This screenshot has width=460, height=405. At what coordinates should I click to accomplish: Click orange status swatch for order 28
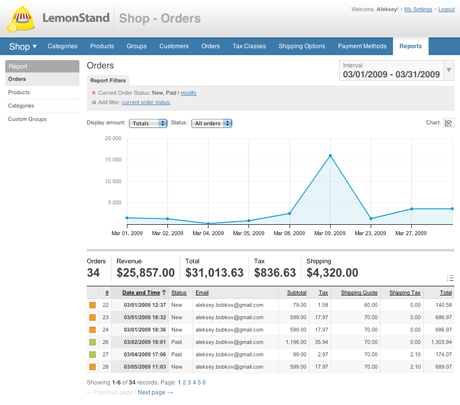click(x=92, y=367)
